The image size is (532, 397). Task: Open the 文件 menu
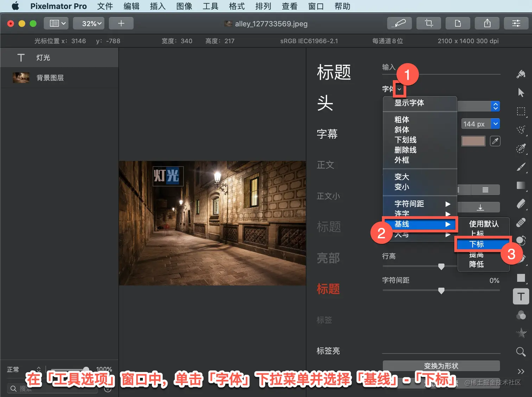105,6
